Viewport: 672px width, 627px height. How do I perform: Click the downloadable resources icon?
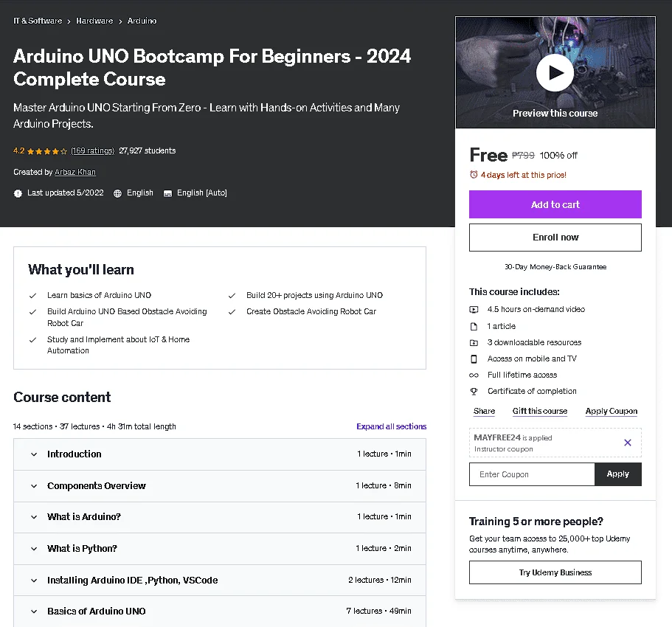pos(474,342)
